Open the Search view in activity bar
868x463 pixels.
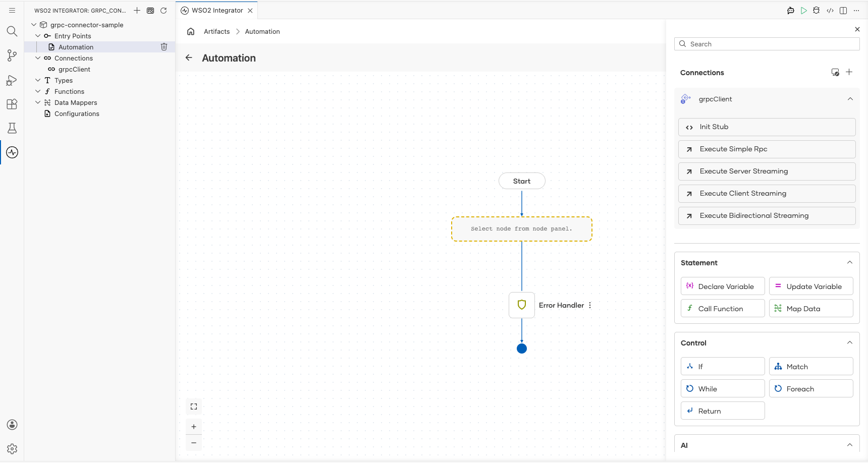click(12, 31)
